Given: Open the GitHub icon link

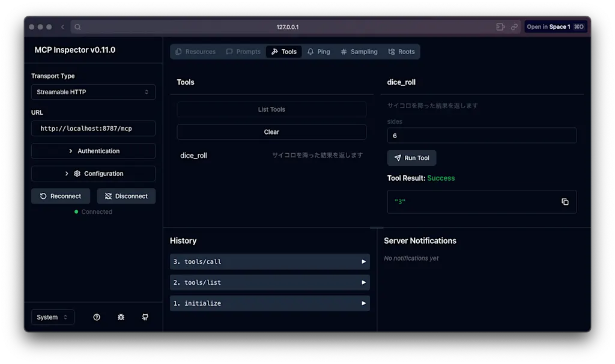Looking at the screenshot, I should 145,317.
